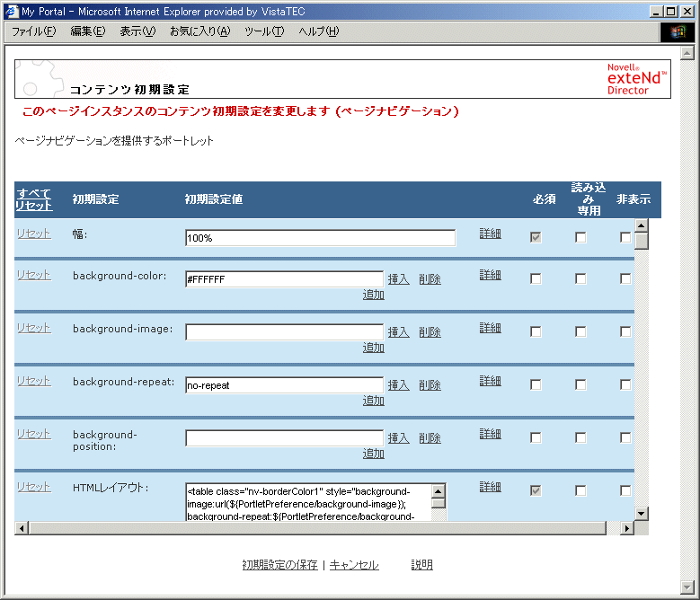The height and width of the screenshot is (600, 700).
Task: Click the Novell exteNd Director logo
Action: point(636,79)
